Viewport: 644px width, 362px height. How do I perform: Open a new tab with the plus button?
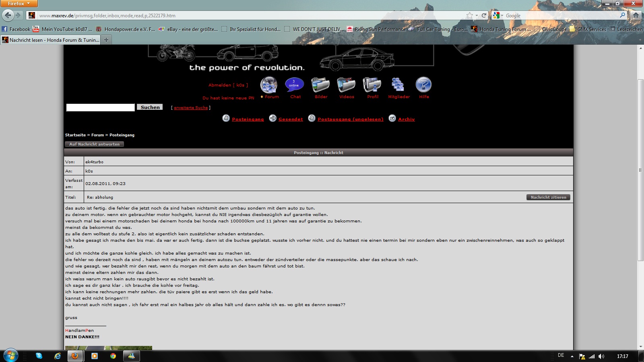tap(106, 40)
